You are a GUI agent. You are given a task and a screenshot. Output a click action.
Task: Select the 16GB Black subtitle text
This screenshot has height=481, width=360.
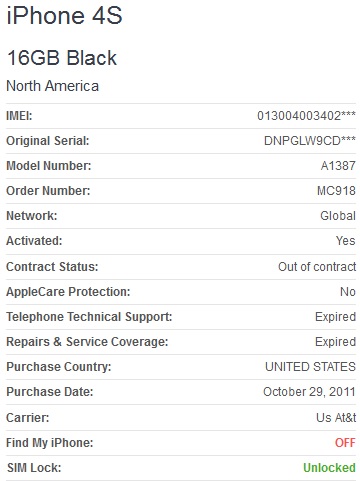(x=62, y=58)
